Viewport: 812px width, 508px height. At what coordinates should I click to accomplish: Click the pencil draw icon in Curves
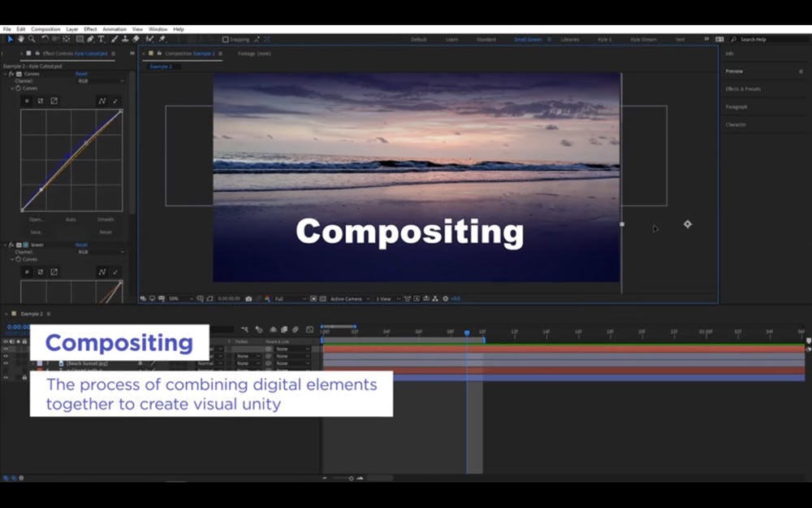pos(114,101)
